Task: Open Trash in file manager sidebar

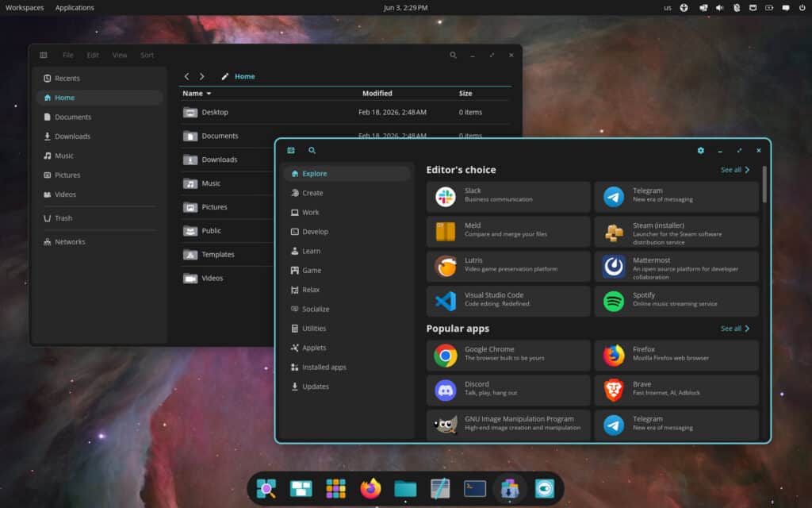Action: pyautogui.click(x=100, y=218)
